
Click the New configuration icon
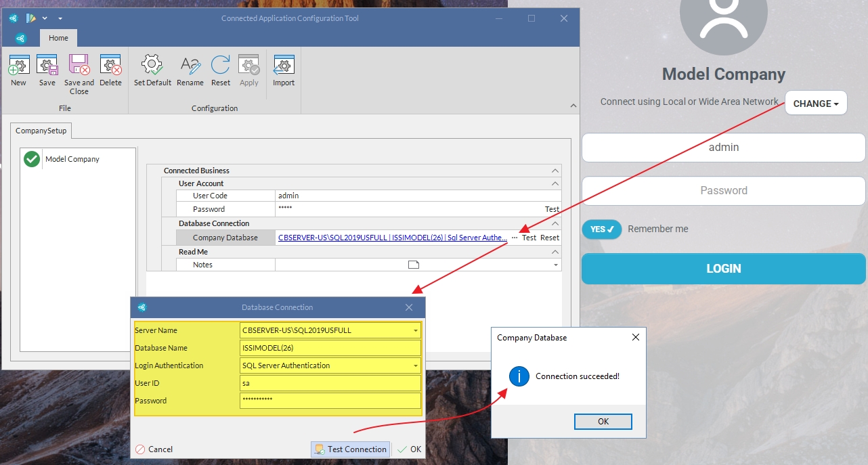coord(18,66)
